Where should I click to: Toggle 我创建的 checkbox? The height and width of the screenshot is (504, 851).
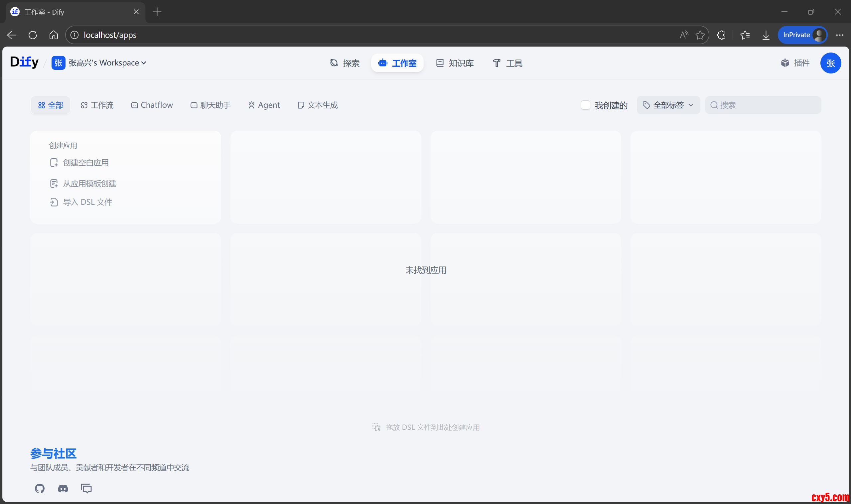tap(585, 105)
